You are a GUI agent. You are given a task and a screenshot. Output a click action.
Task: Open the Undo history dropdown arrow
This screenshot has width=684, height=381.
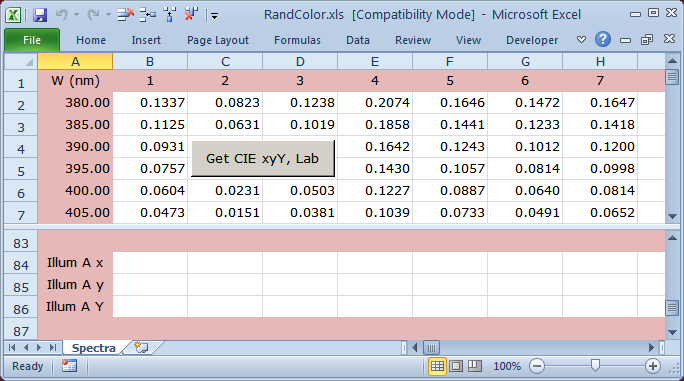(76, 15)
